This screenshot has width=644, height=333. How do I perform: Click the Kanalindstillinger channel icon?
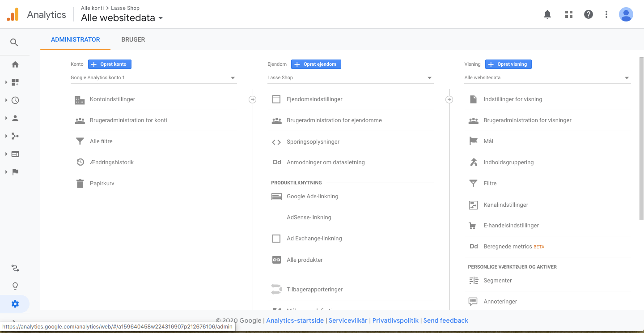click(473, 205)
